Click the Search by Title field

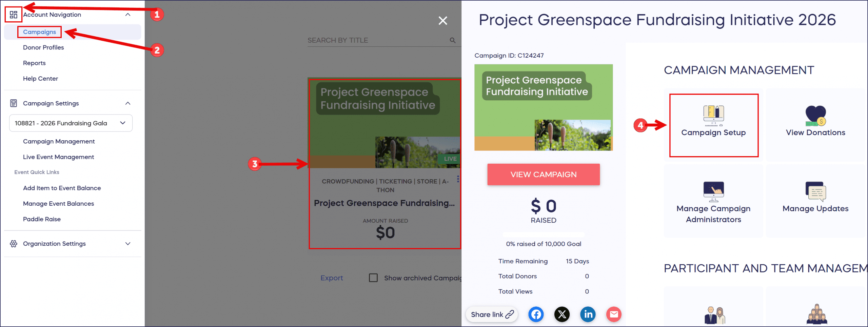(x=376, y=40)
